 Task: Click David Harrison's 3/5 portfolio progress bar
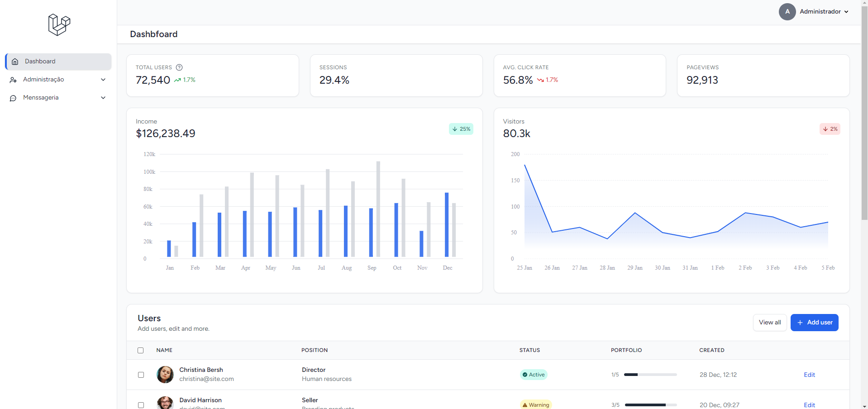(x=651, y=405)
